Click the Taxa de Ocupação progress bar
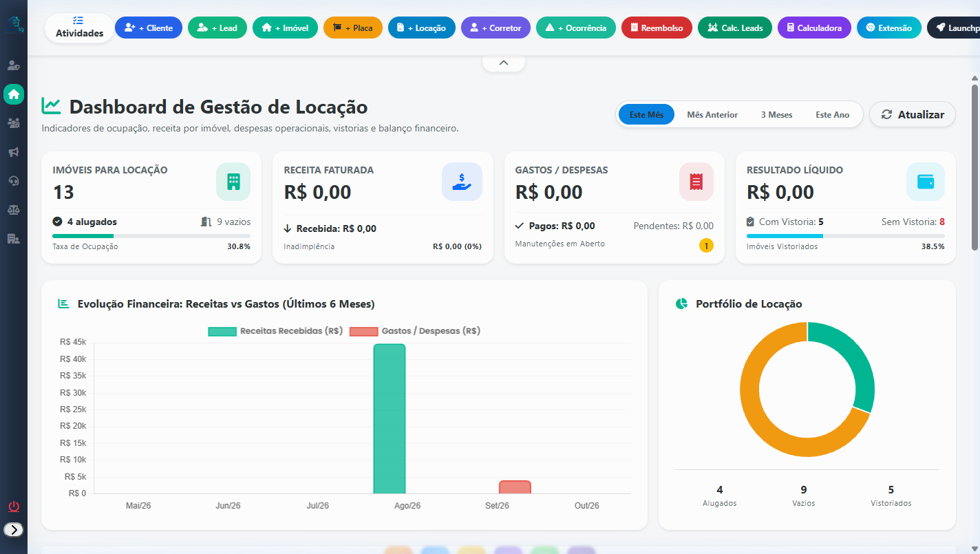This screenshot has width=980, height=554. coord(151,236)
